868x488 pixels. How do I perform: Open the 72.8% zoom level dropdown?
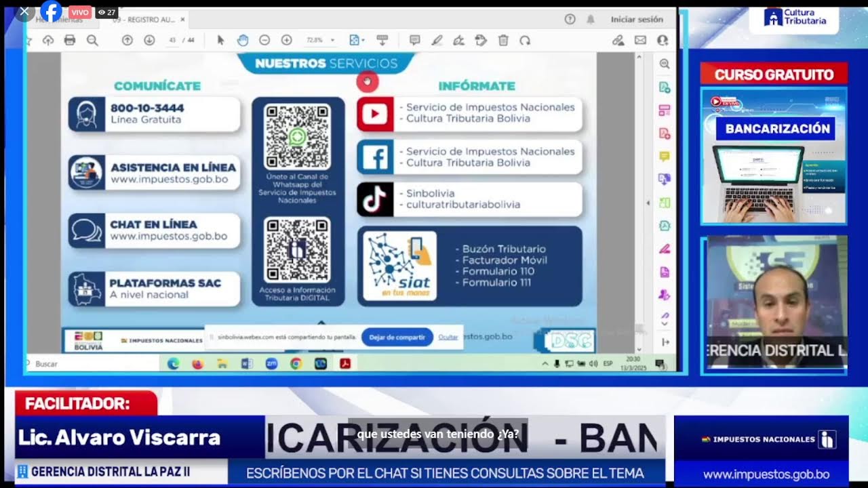[320, 41]
